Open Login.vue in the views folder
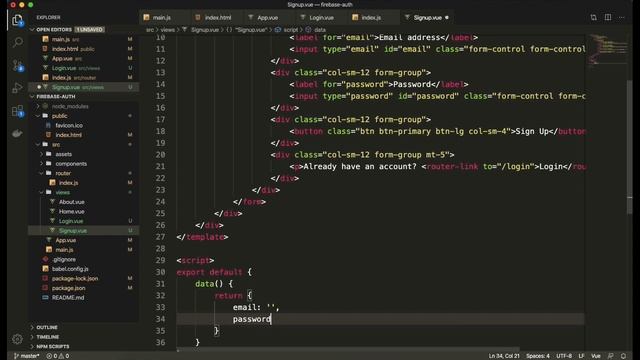 71,221
